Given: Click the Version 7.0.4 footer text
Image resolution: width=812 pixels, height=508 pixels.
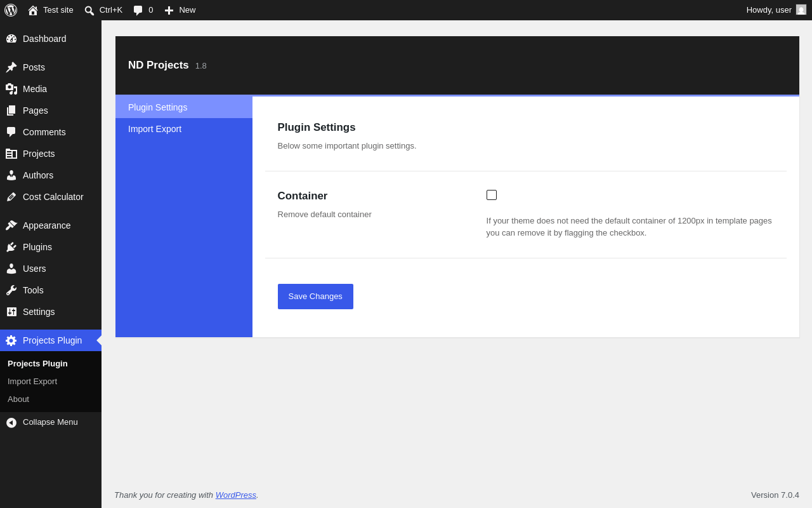Looking at the screenshot, I should [775, 495].
